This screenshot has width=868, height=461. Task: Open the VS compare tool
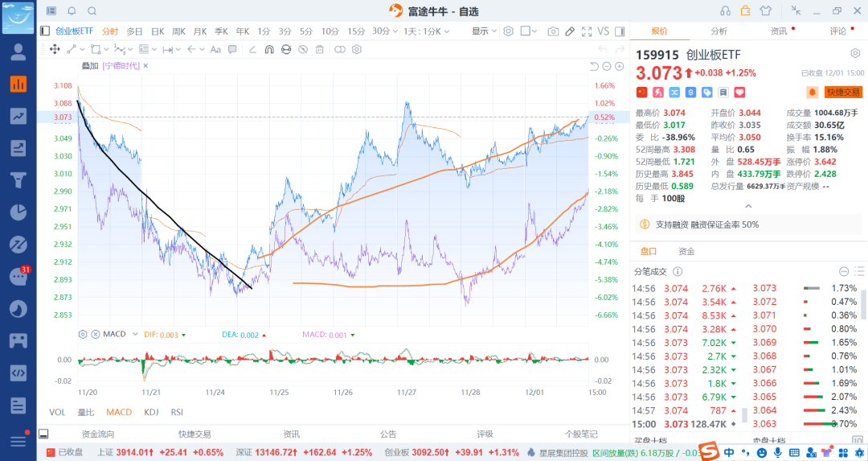point(604,31)
